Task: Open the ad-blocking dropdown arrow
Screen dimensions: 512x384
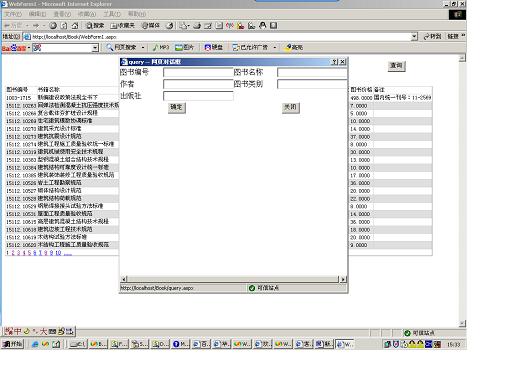Action: [x=275, y=47]
